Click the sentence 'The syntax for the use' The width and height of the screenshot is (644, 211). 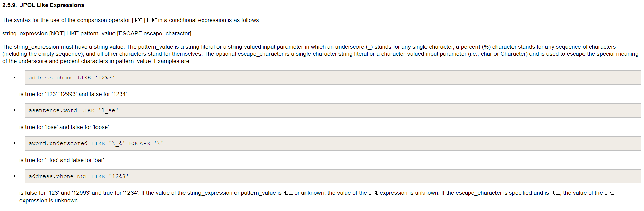click(x=131, y=20)
